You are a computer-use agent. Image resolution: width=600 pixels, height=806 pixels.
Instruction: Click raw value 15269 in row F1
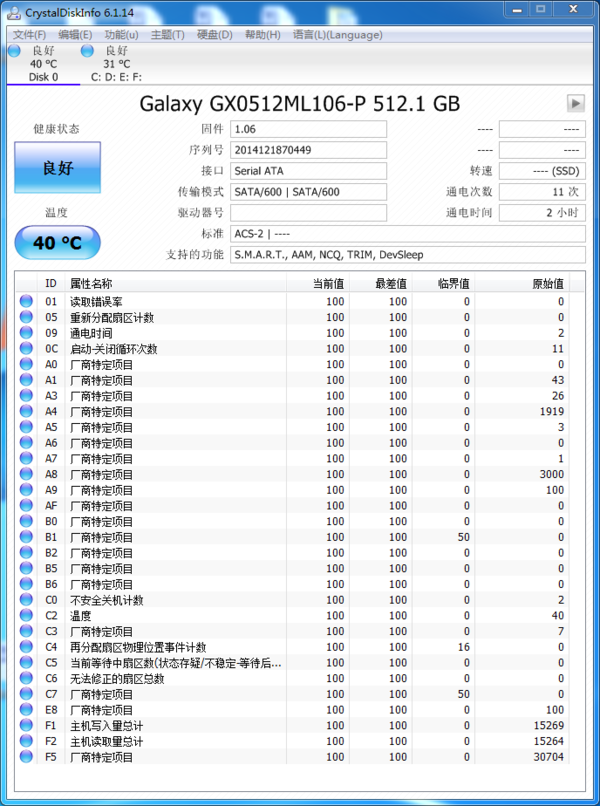[x=549, y=725]
